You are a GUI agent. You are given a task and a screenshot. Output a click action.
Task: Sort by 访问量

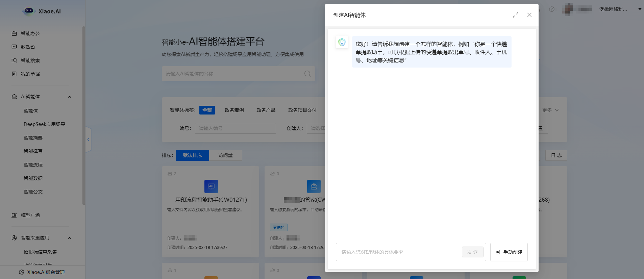(225, 155)
